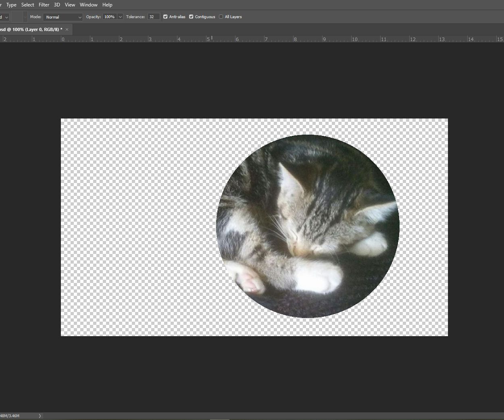Expand the status bar options chevron
The height and width of the screenshot is (420, 504).
coord(39,415)
